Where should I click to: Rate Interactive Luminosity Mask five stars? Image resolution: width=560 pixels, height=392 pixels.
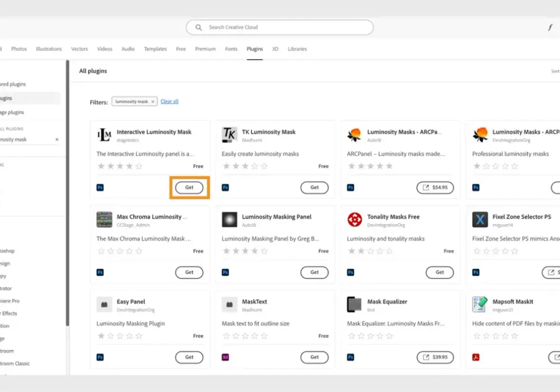click(x=139, y=166)
